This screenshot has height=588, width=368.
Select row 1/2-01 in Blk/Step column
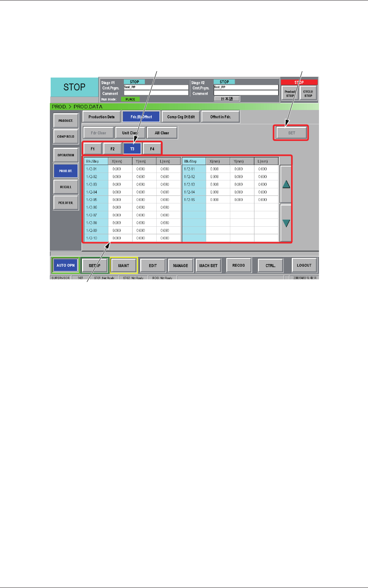(x=96, y=169)
